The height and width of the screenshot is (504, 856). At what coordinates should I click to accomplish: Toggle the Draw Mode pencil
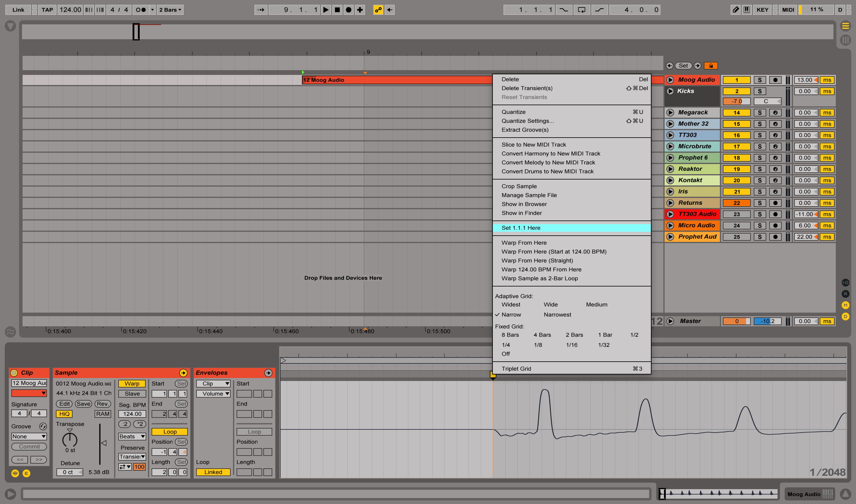point(735,10)
